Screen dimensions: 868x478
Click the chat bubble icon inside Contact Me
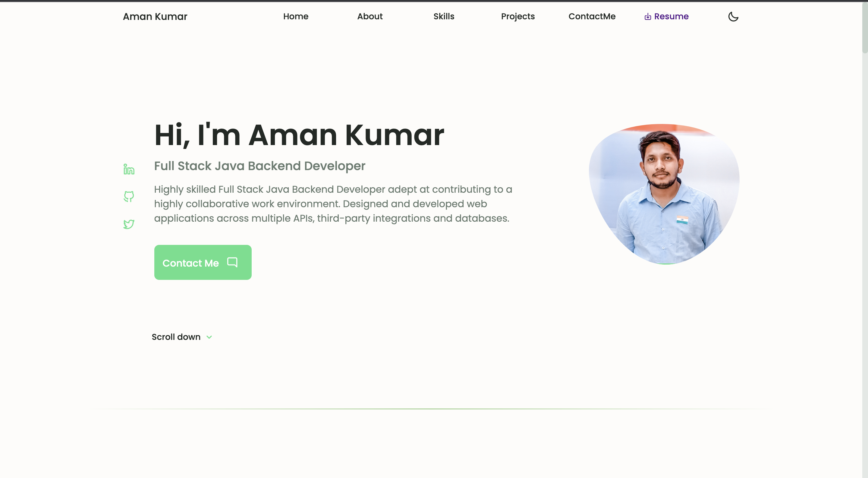pyautogui.click(x=232, y=262)
